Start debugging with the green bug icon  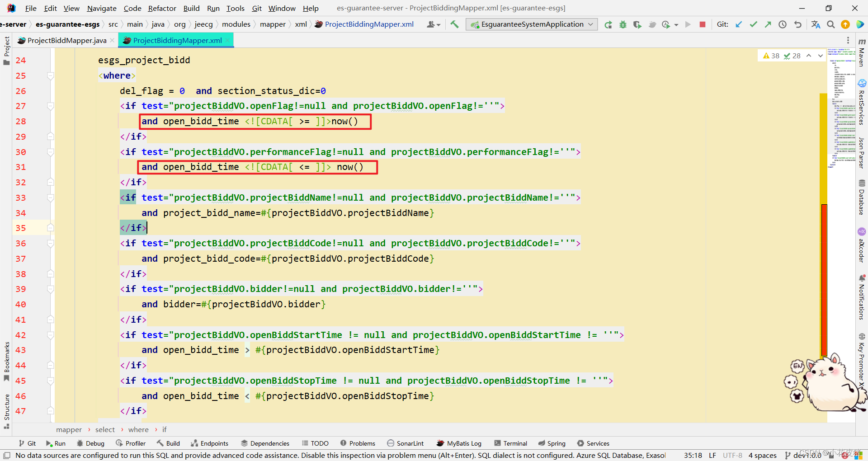(623, 24)
